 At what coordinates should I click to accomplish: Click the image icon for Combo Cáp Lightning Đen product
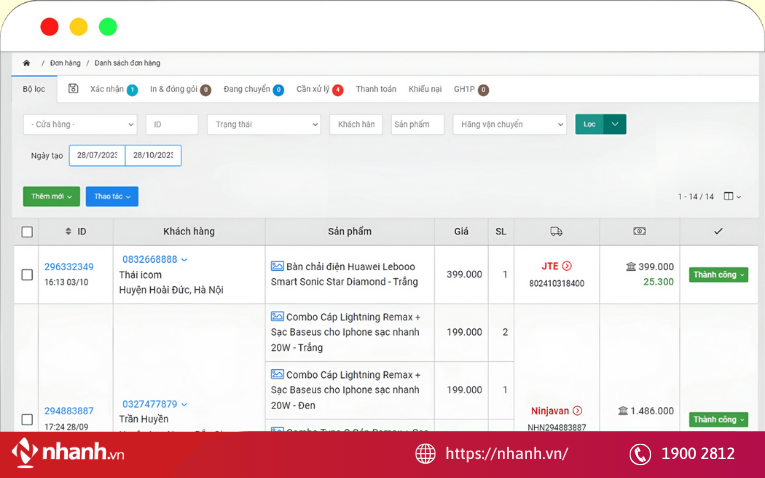(x=277, y=374)
